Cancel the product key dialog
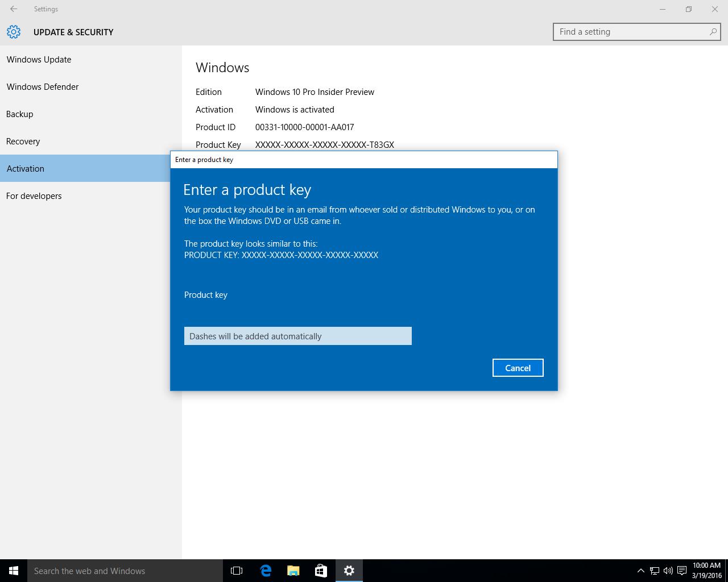 point(518,368)
